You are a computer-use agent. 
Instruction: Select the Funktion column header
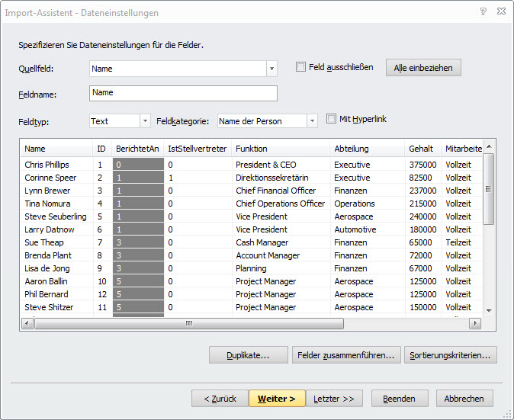(281, 149)
